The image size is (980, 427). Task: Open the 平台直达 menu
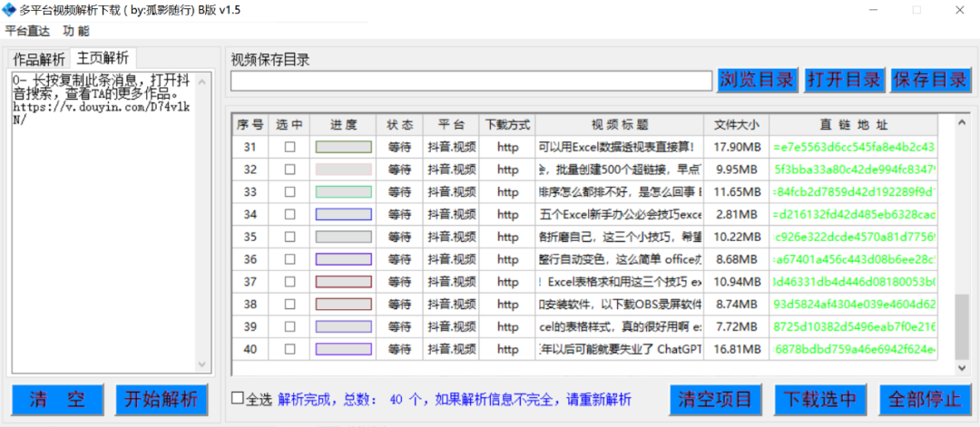point(27,31)
